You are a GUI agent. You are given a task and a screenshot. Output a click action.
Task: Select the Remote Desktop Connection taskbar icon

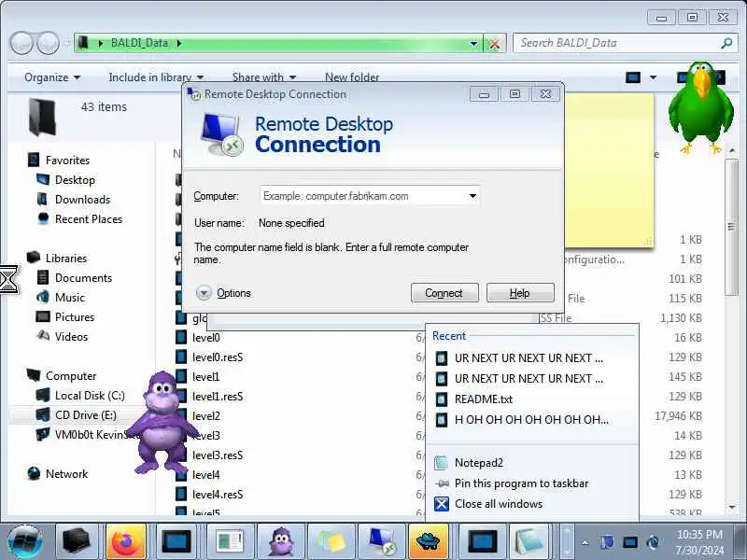[x=382, y=541]
